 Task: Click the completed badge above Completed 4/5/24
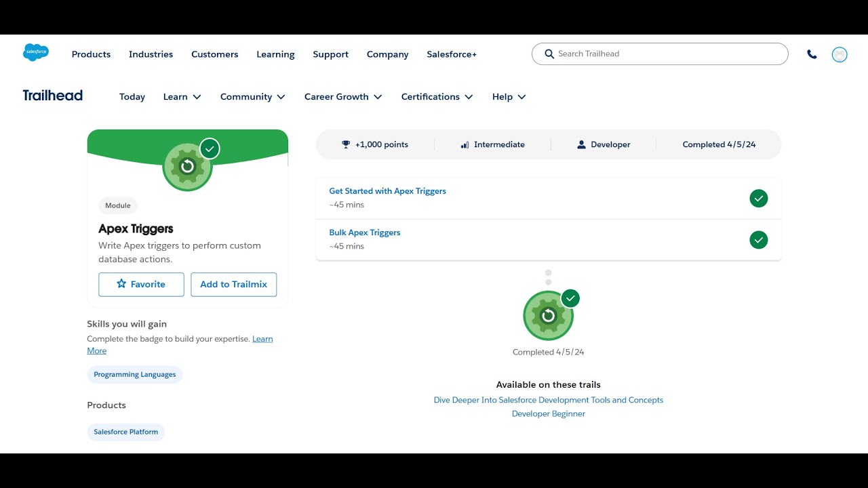[x=549, y=315]
